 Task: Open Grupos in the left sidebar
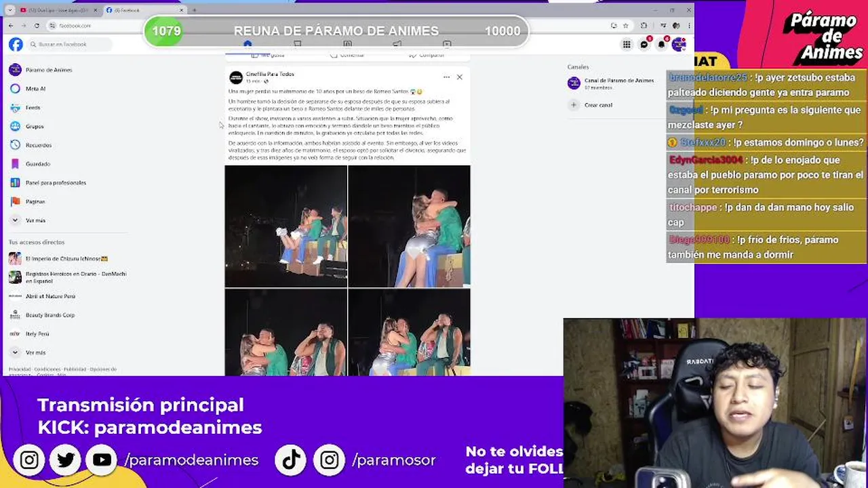(x=26, y=126)
